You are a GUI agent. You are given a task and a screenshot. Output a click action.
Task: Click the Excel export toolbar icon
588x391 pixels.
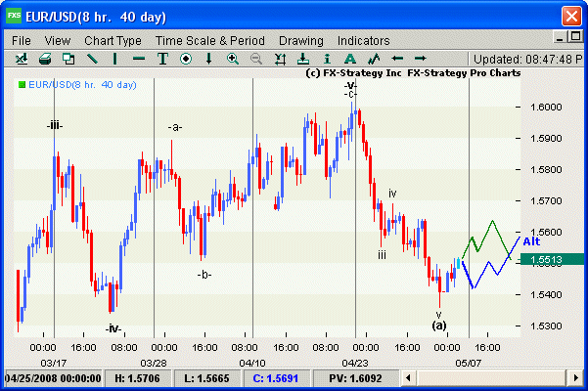coord(22,59)
